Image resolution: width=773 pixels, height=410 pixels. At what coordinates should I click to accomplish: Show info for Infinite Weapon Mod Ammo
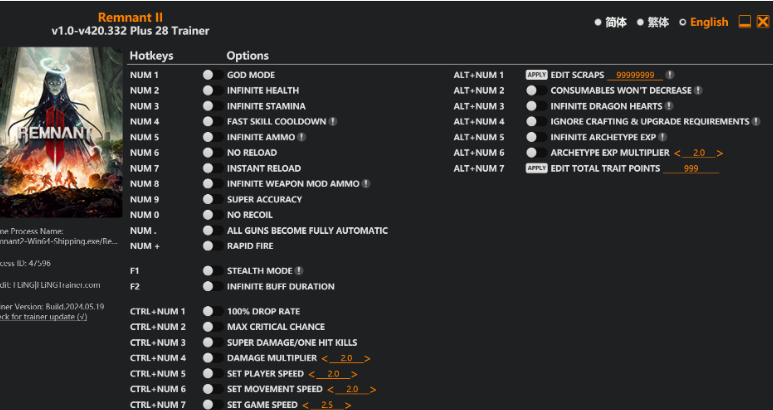pyautogui.click(x=366, y=184)
